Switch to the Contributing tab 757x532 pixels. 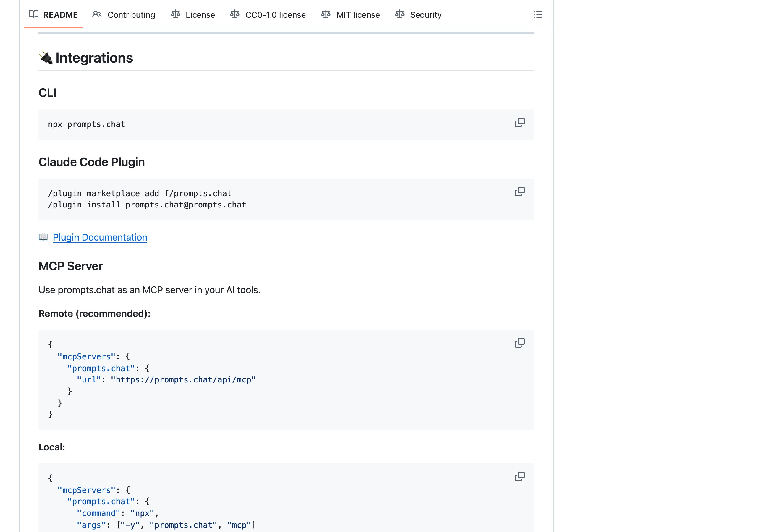click(x=124, y=14)
